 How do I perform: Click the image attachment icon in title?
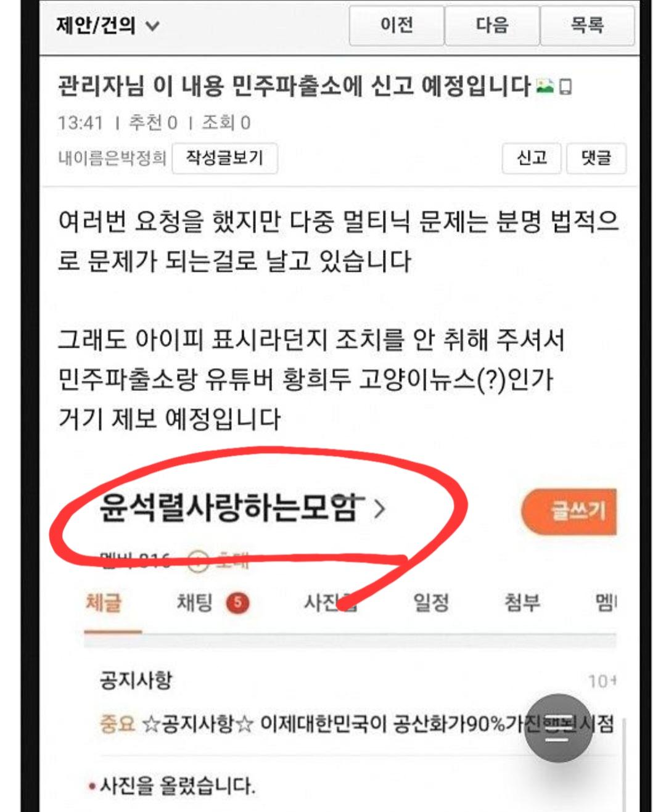click(x=545, y=86)
